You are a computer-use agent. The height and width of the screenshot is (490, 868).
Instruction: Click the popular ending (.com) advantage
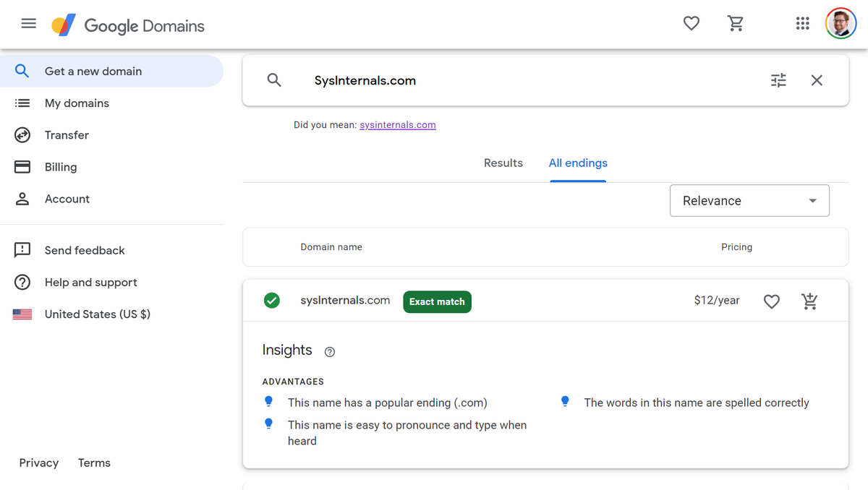coord(388,403)
